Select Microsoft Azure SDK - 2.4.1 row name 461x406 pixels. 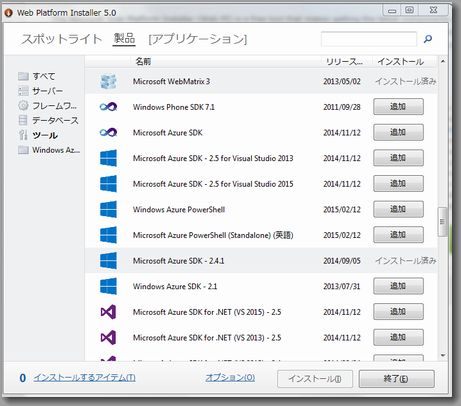coord(178,261)
